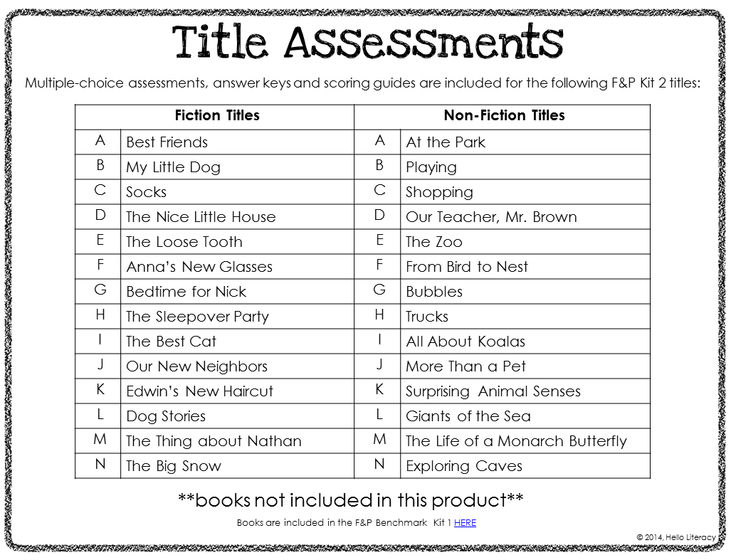The width and height of the screenshot is (731, 560).
Task: Select The Life of a Monarch Butterfly
Action: pyautogui.click(x=516, y=441)
